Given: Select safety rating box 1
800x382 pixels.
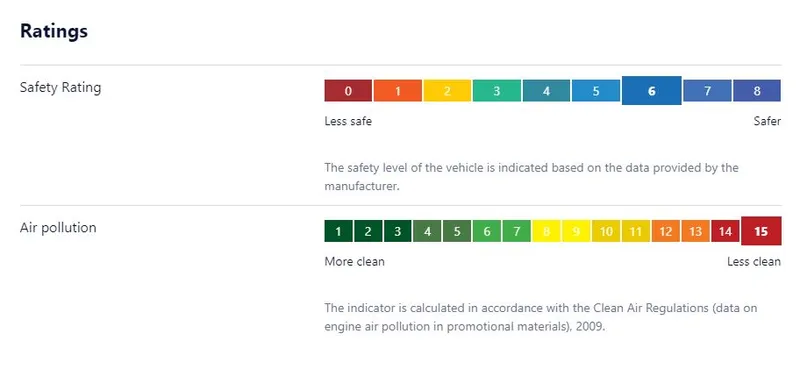Looking at the screenshot, I should [397, 91].
